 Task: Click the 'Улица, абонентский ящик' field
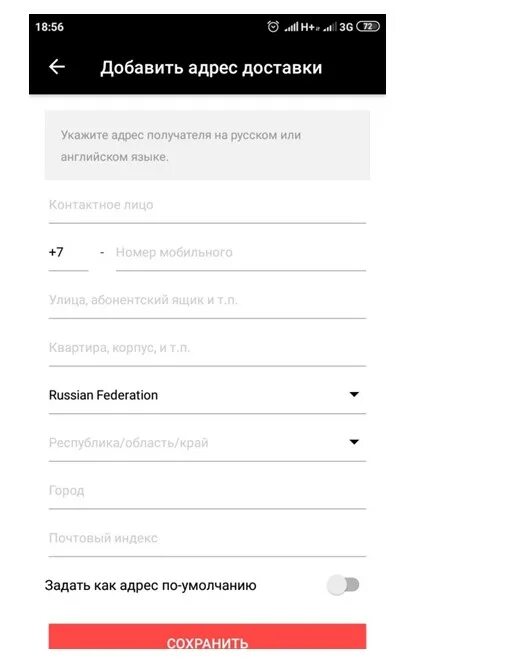[207, 300]
